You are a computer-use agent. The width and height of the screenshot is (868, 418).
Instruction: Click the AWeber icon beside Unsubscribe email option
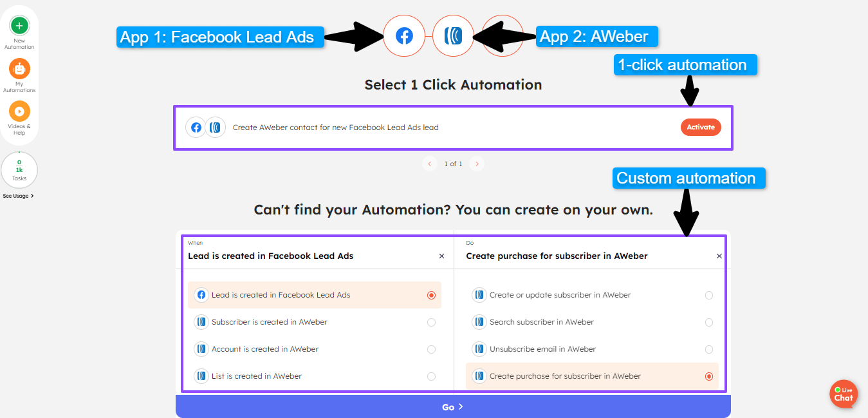[x=479, y=348]
